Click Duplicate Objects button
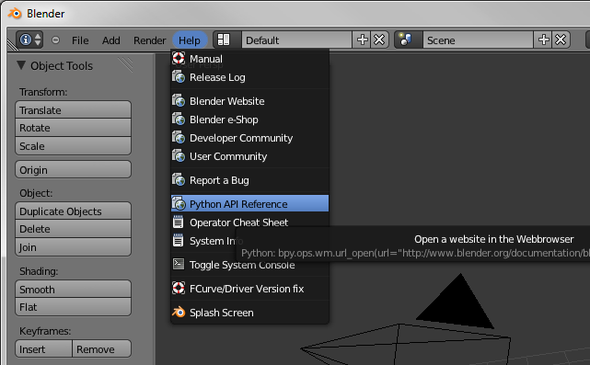 (x=73, y=211)
